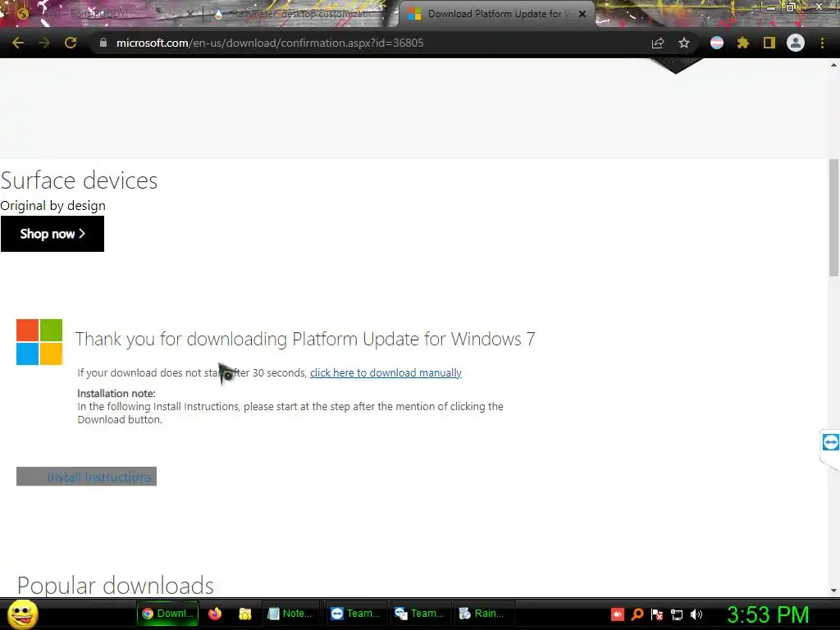Expand the Install Instructions section
The height and width of the screenshot is (630, 840).
click(86, 477)
